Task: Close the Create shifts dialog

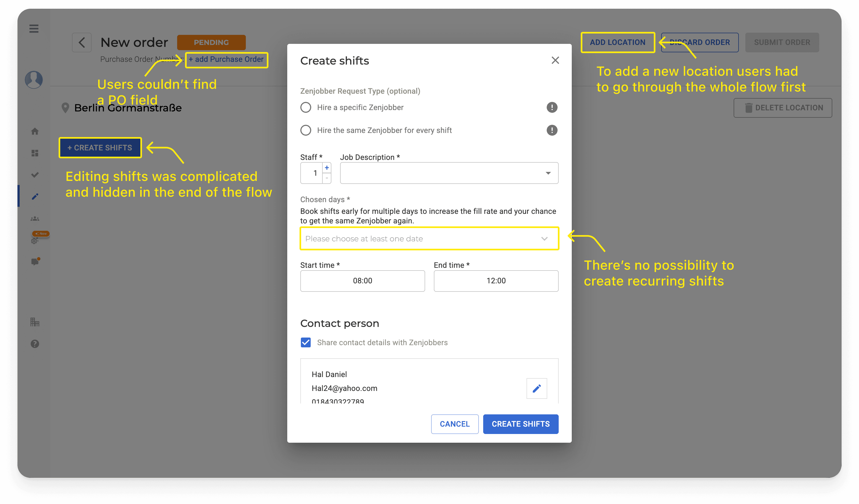Action: click(555, 60)
